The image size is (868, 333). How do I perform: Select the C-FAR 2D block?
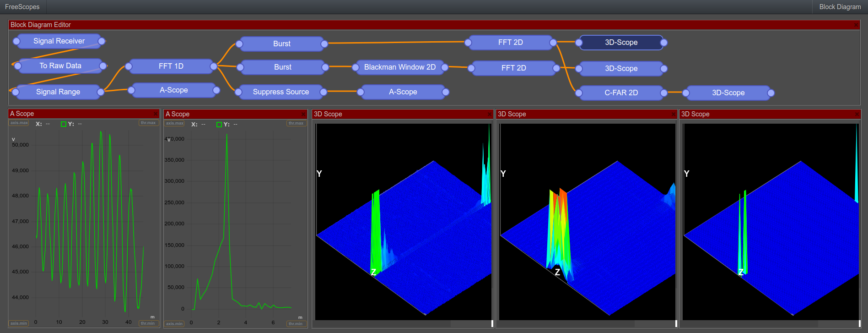click(x=621, y=93)
